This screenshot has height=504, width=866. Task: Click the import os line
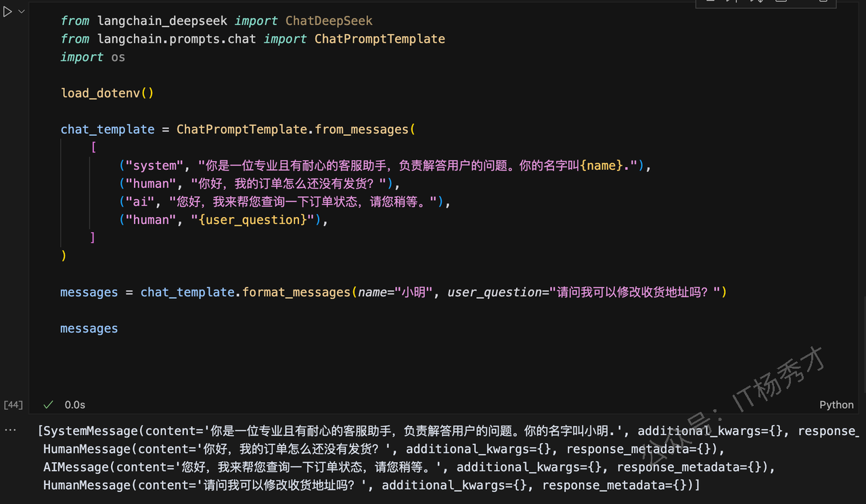coord(93,57)
